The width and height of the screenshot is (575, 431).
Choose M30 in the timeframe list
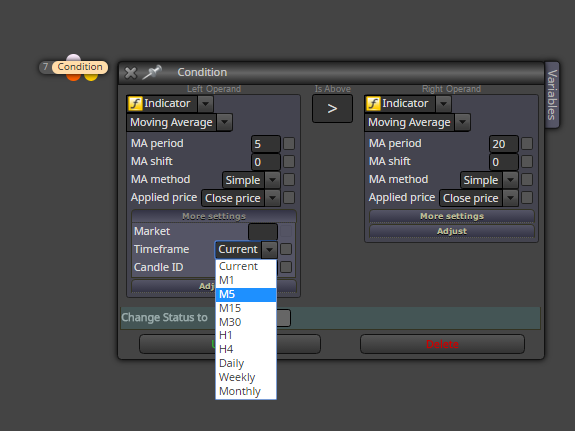tap(246, 322)
